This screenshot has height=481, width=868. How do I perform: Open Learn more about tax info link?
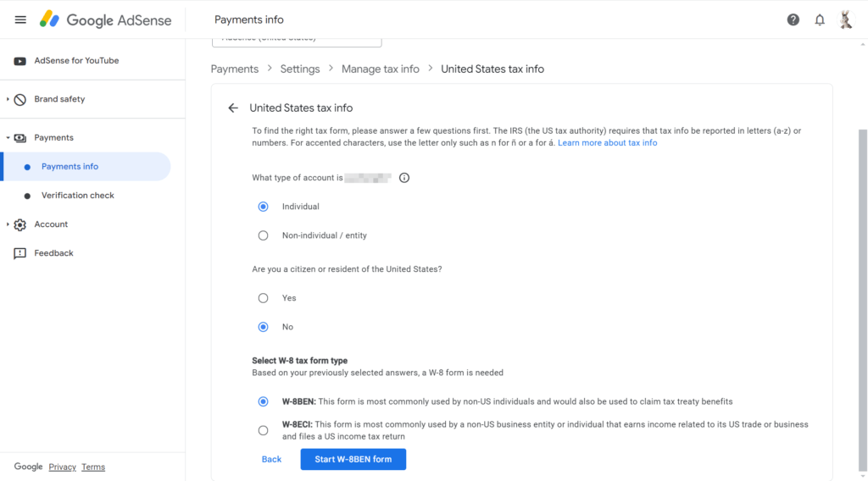(607, 142)
